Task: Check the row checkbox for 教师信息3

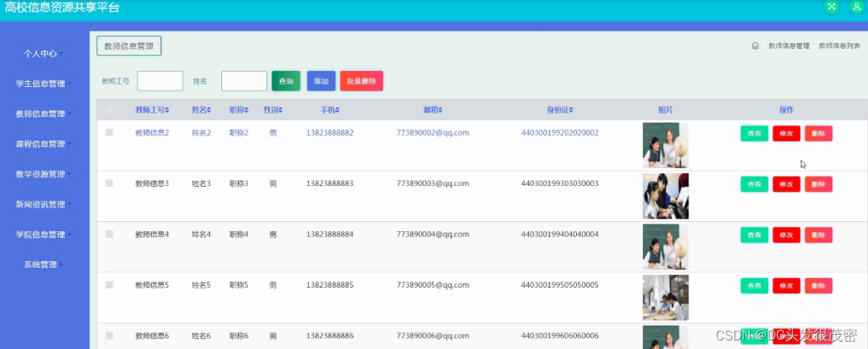Action: [x=109, y=184]
